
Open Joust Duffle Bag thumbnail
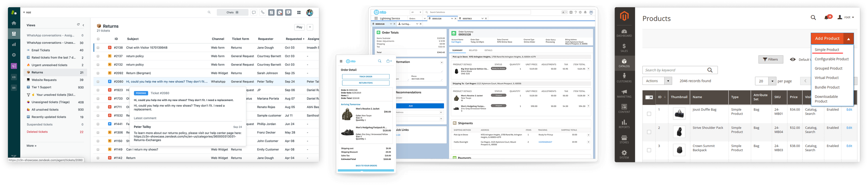[x=679, y=114]
